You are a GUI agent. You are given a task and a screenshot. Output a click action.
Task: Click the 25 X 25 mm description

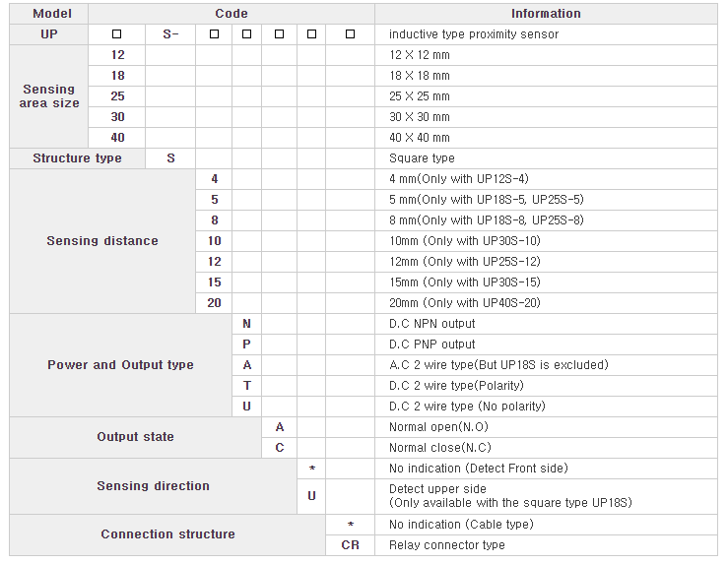pyautogui.click(x=420, y=96)
